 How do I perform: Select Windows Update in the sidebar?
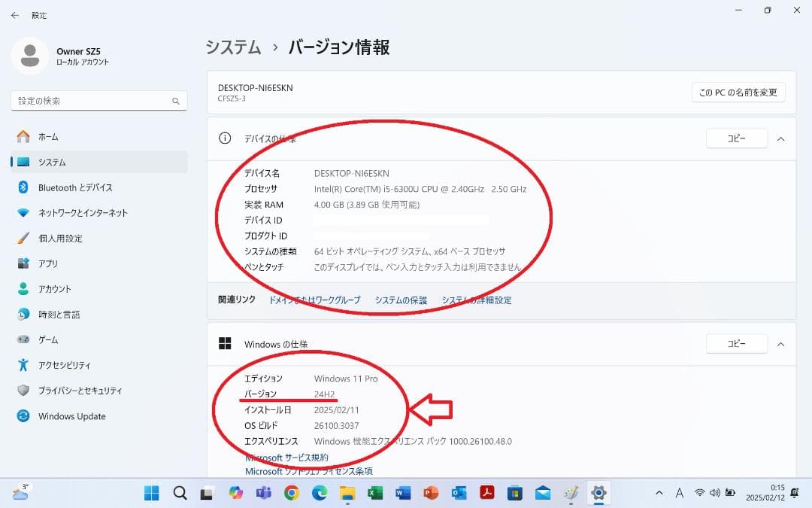(x=73, y=416)
